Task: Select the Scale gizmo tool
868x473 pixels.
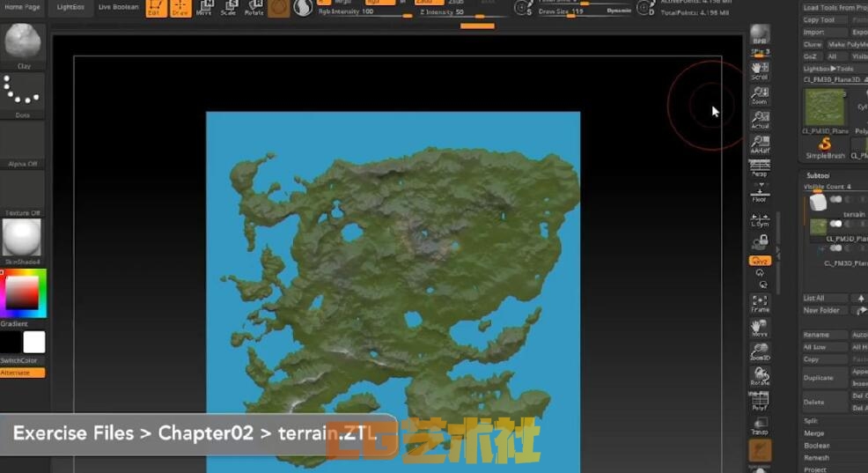Action: point(228,8)
